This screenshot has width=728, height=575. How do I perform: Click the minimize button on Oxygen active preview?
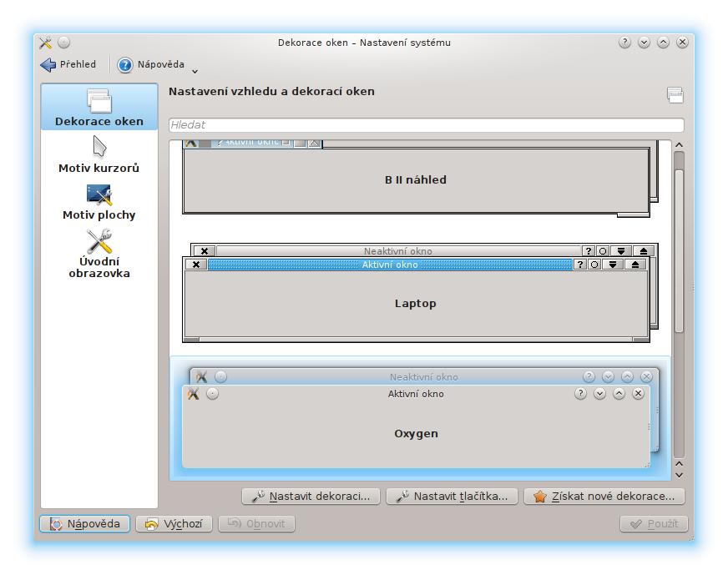coord(600,394)
